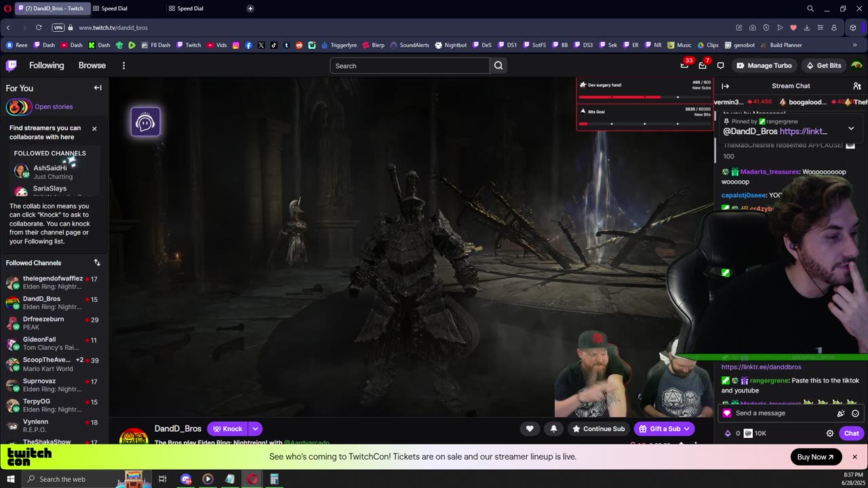Viewport: 868px width, 488px height.
Task: Take a snapshot with camera icon
Action: pyautogui.click(x=753, y=27)
